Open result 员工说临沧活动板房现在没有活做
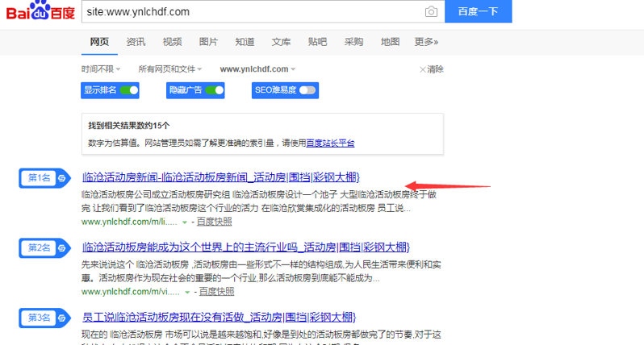 point(219,317)
